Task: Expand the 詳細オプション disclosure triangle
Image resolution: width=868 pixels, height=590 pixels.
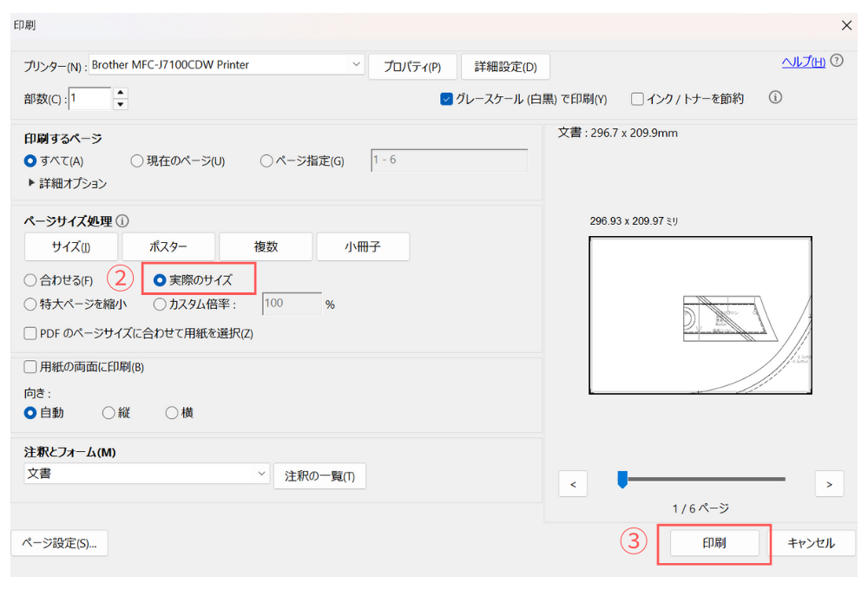Action: 32,183
